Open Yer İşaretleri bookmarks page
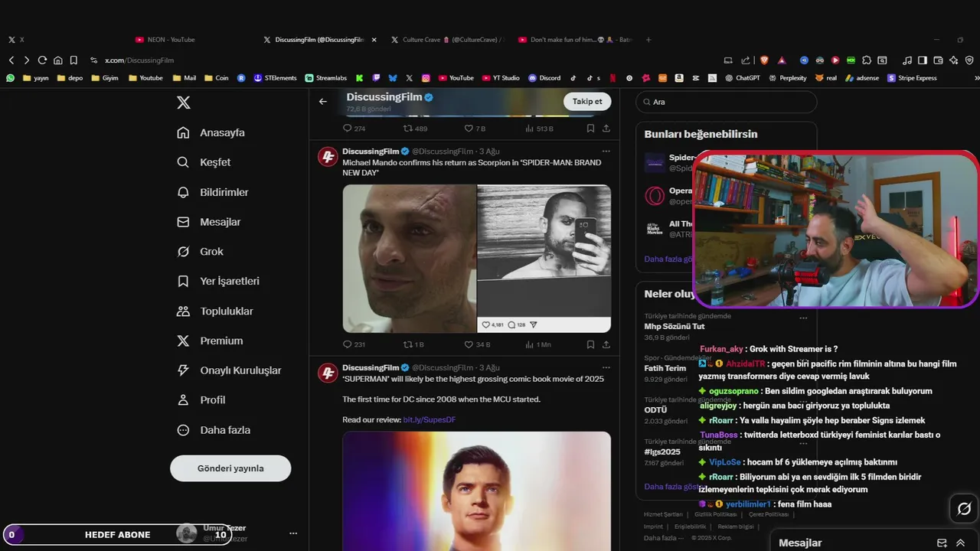This screenshot has height=551, width=980. coord(218,281)
